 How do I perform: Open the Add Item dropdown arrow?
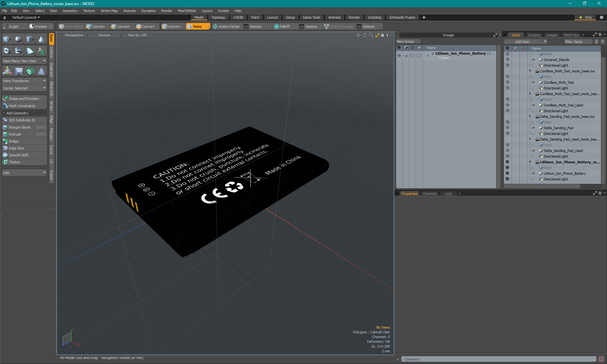pyautogui.click(x=545, y=42)
